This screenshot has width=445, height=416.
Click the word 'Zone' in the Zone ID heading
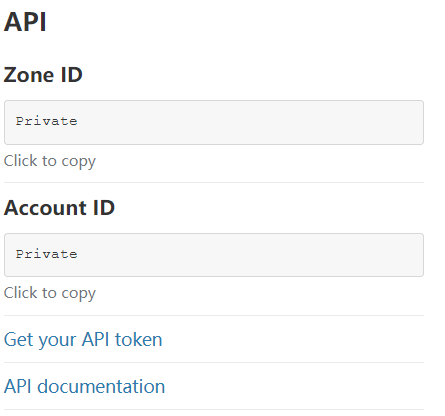(29, 75)
